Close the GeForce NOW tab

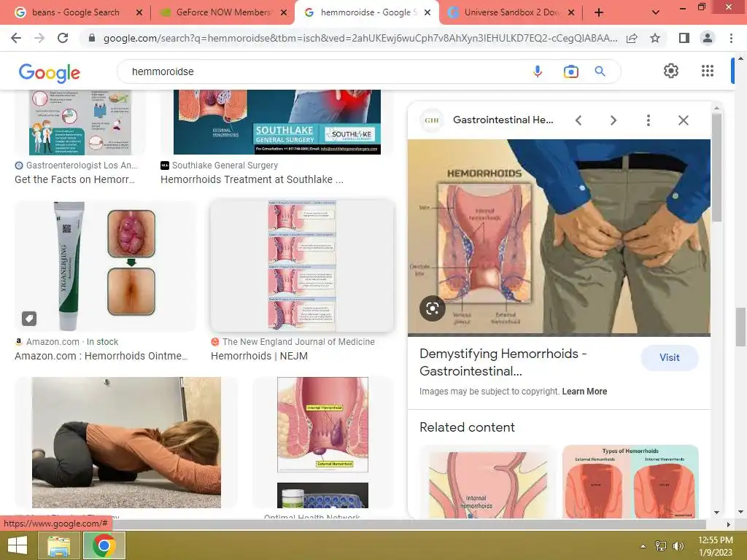pos(284,13)
